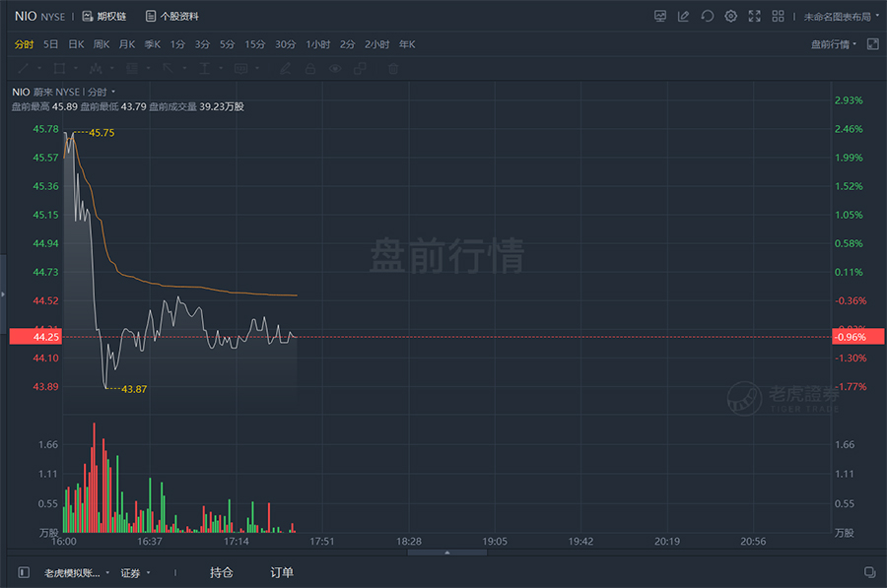The height and width of the screenshot is (588, 887).
Task: Select the 2分 interval
Action: [347, 44]
